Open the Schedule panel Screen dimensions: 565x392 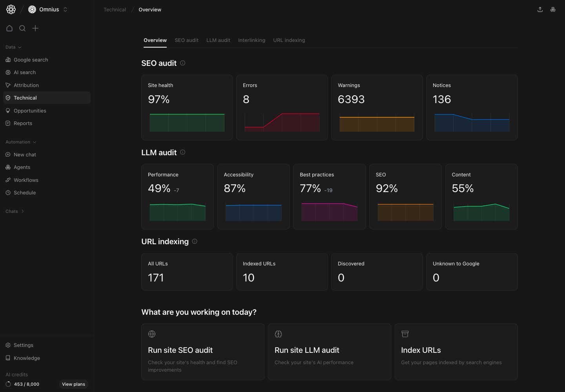25,192
